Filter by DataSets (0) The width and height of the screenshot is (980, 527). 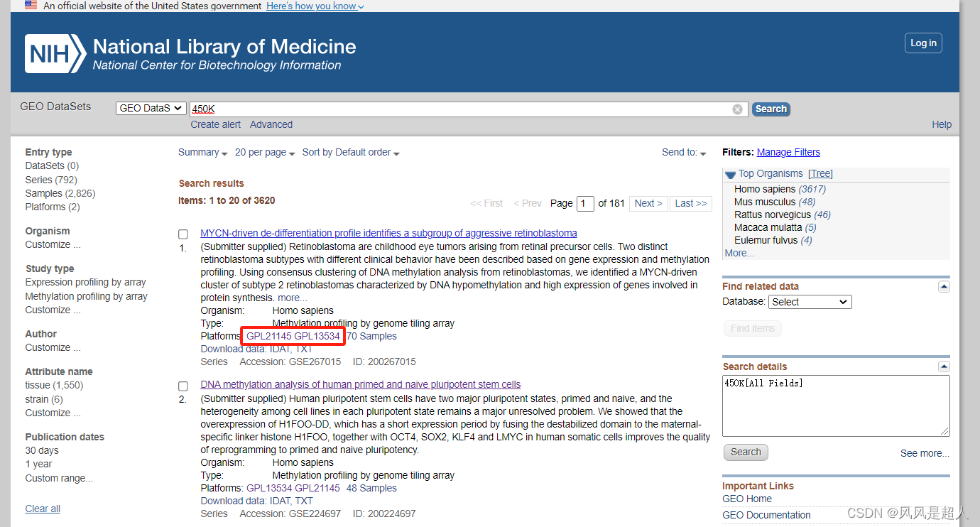tap(52, 165)
